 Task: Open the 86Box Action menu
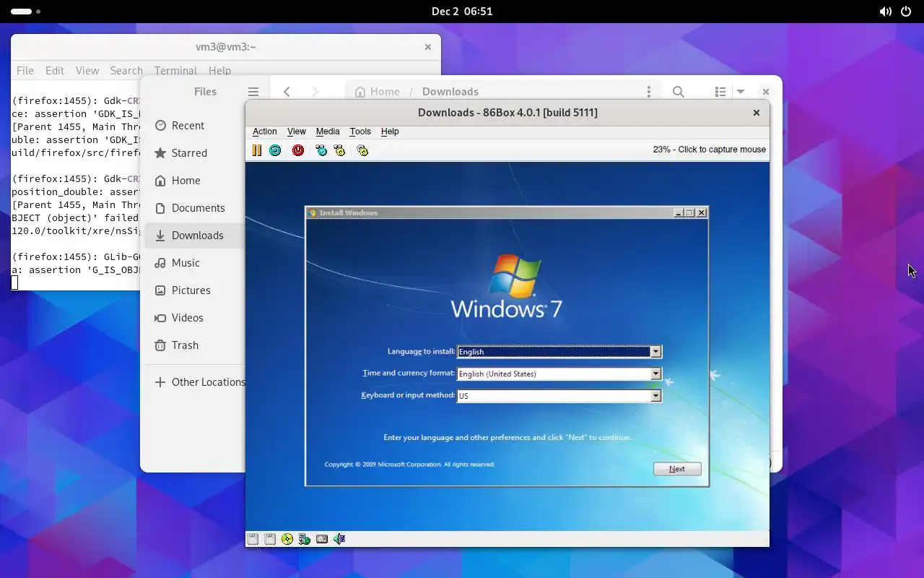click(x=264, y=131)
